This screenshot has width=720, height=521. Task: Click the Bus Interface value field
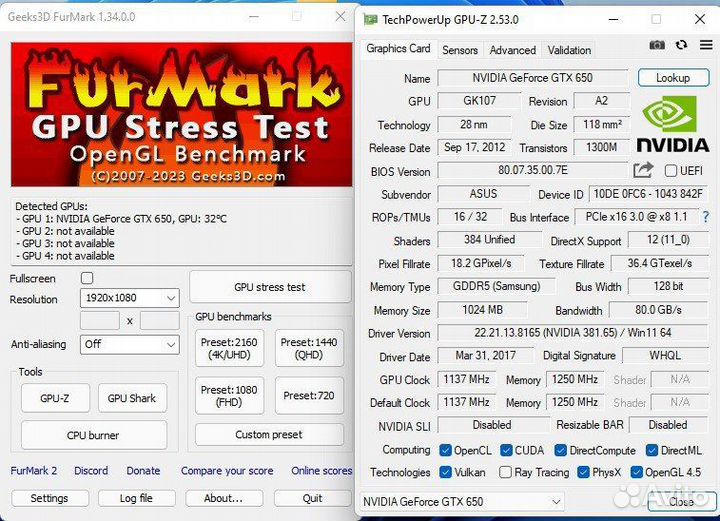(x=636, y=217)
